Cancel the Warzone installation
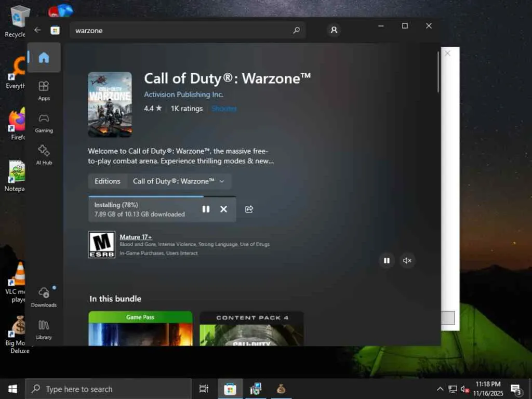Viewport: 532px width, 399px height. pos(223,209)
